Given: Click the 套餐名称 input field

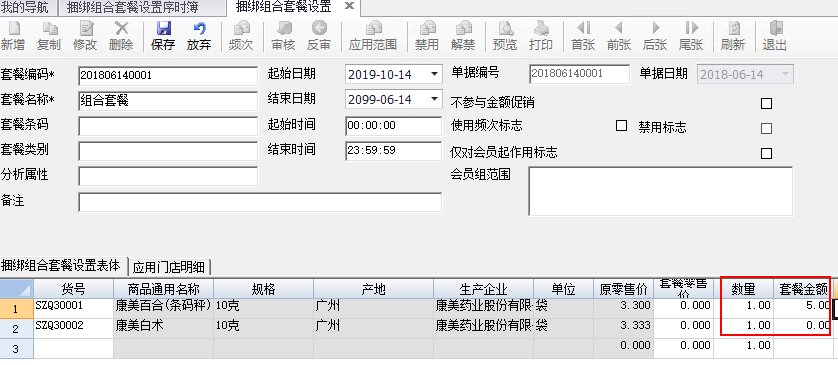Looking at the screenshot, I should [x=168, y=100].
